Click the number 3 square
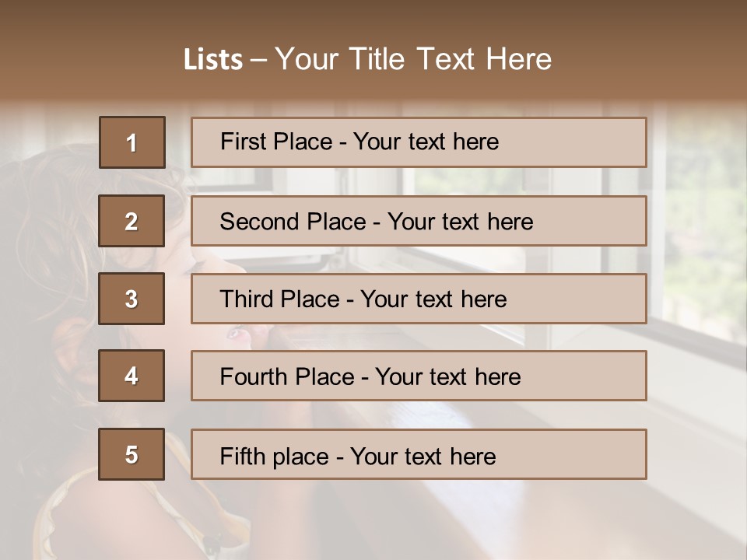The height and width of the screenshot is (560, 747). click(x=132, y=299)
